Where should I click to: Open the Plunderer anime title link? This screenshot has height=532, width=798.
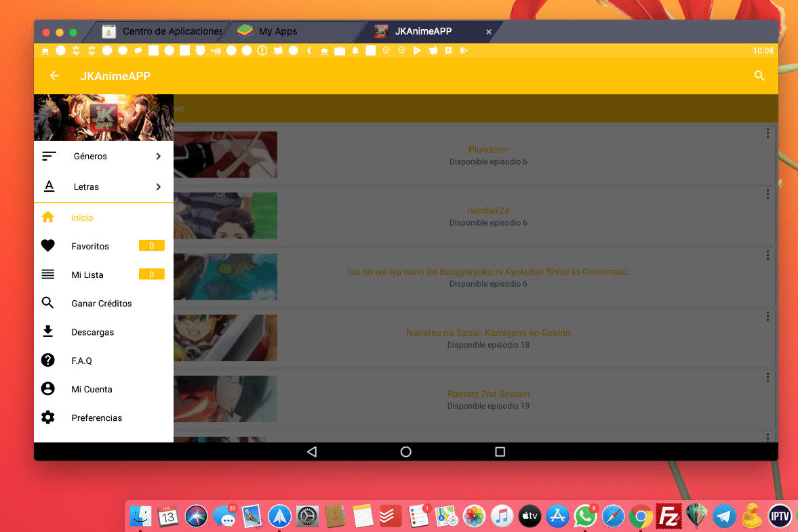[x=488, y=149]
